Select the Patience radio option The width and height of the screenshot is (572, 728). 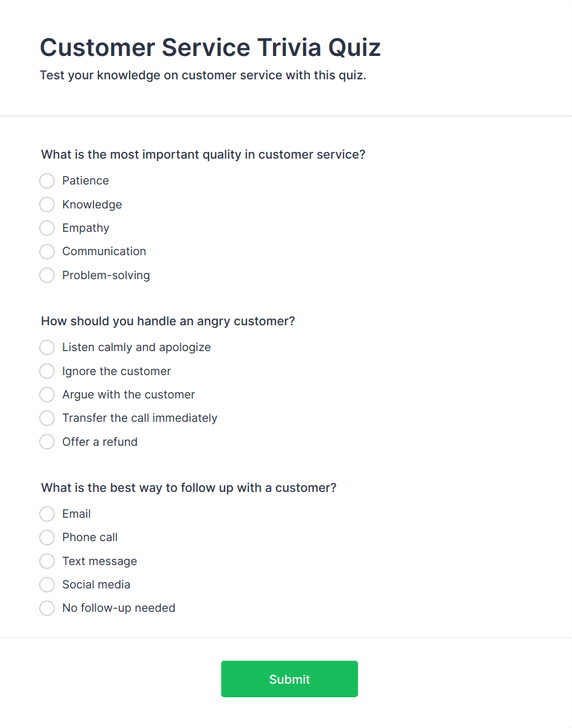tap(47, 181)
